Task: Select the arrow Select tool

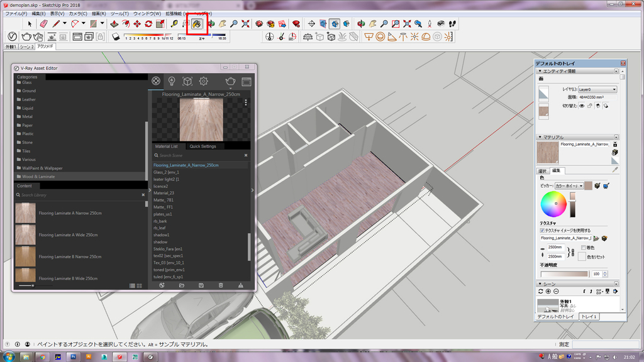Action: [30, 24]
